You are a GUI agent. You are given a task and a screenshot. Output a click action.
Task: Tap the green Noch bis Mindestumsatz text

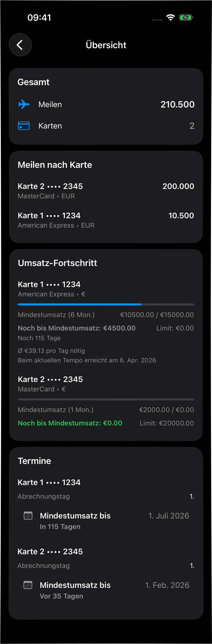[x=70, y=423]
